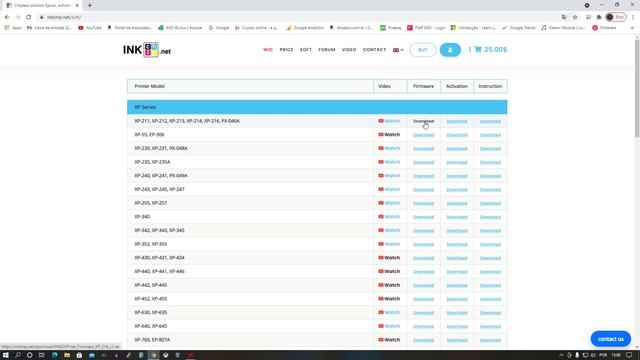Show hidden system tray icons

tap(561, 355)
